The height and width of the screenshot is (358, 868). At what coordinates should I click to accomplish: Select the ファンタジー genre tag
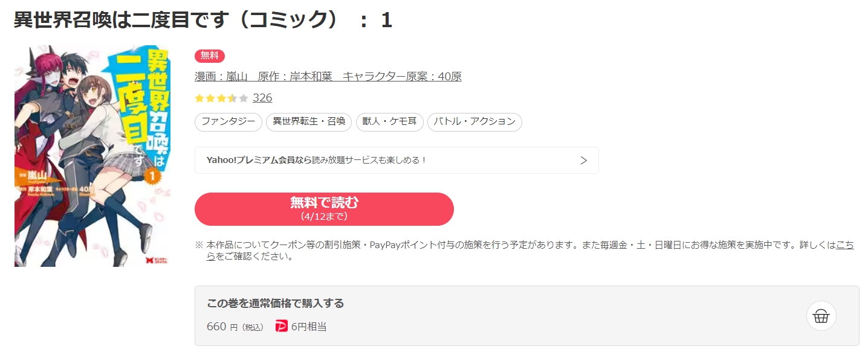pos(228,122)
